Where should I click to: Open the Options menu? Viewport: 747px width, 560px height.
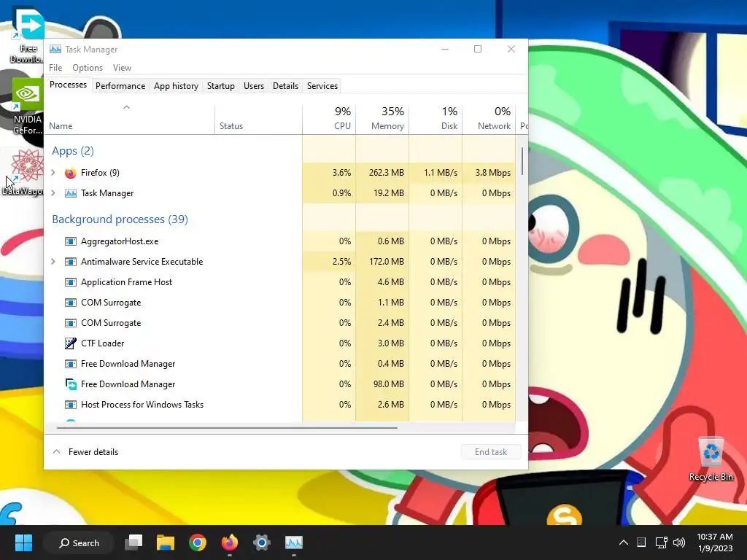pos(88,68)
